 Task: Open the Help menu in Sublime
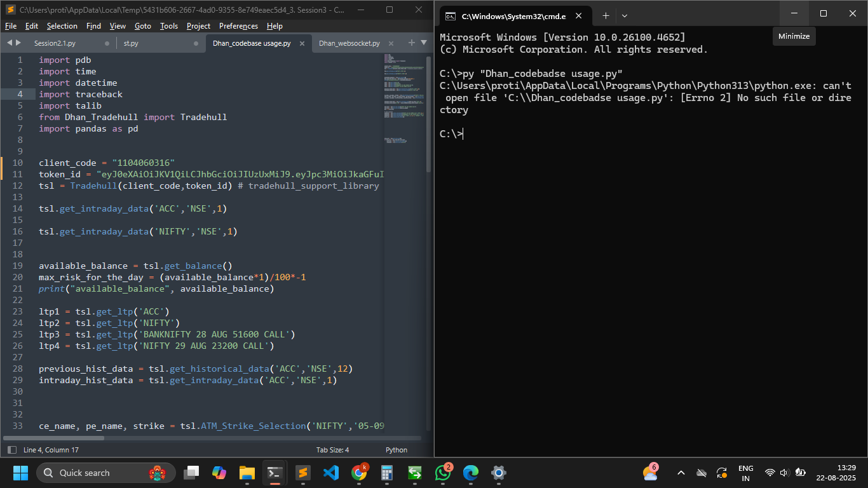(275, 26)
